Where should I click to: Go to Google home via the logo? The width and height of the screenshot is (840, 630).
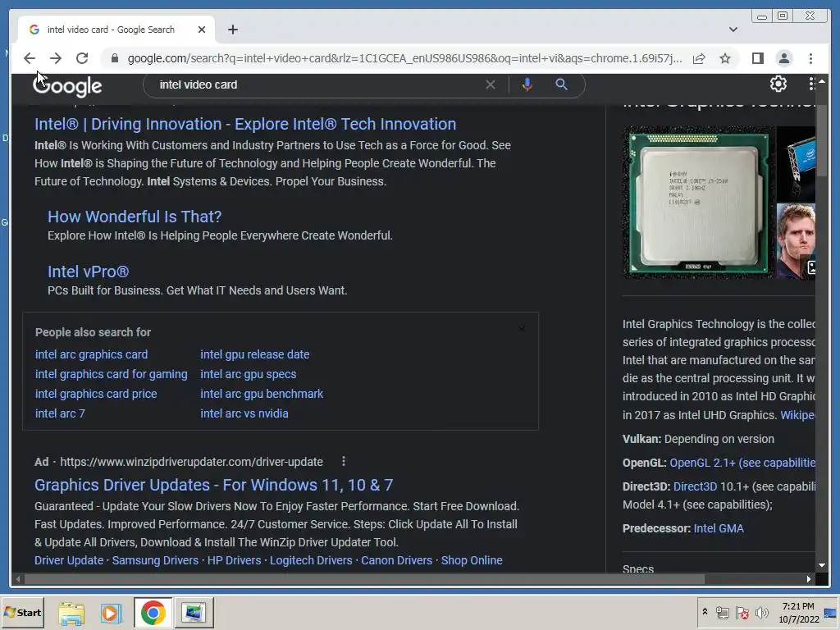tap(67, 85)
